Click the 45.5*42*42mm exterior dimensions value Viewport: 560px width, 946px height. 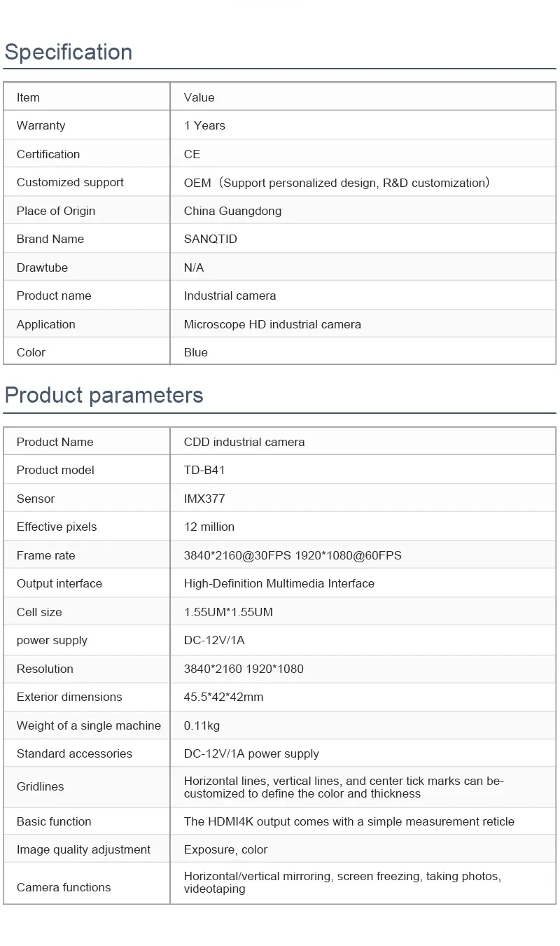pos(223,697)
